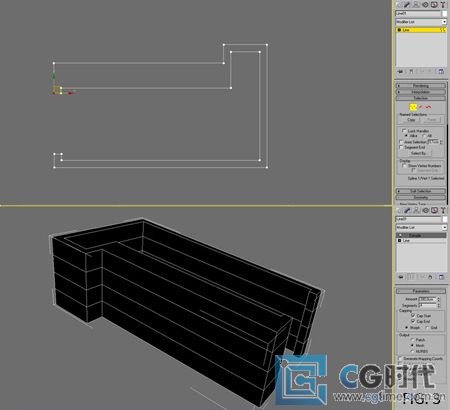Choose Patch output radio button
Image resolution: width=450 pixels, height=410 pixels.
point(413,340)
